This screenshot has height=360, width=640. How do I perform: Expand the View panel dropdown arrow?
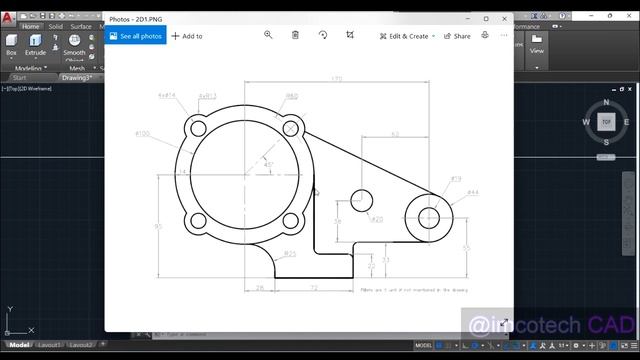point(537,67)
